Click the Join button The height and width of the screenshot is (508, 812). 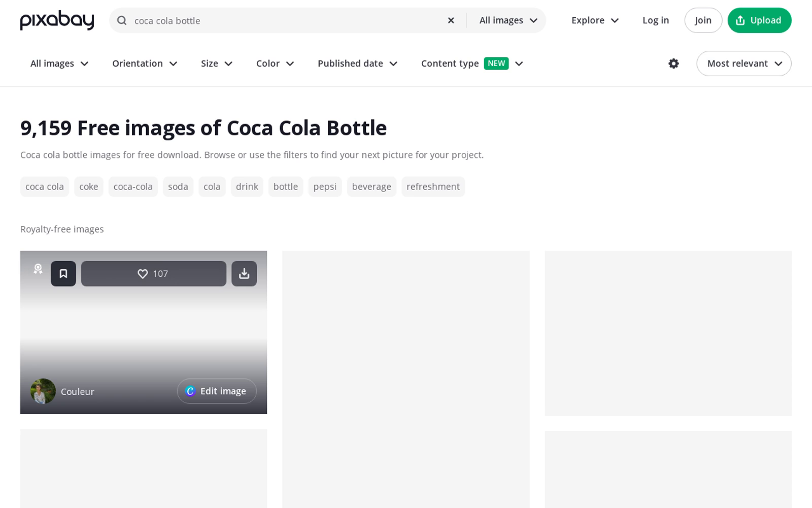click(703, 20)
